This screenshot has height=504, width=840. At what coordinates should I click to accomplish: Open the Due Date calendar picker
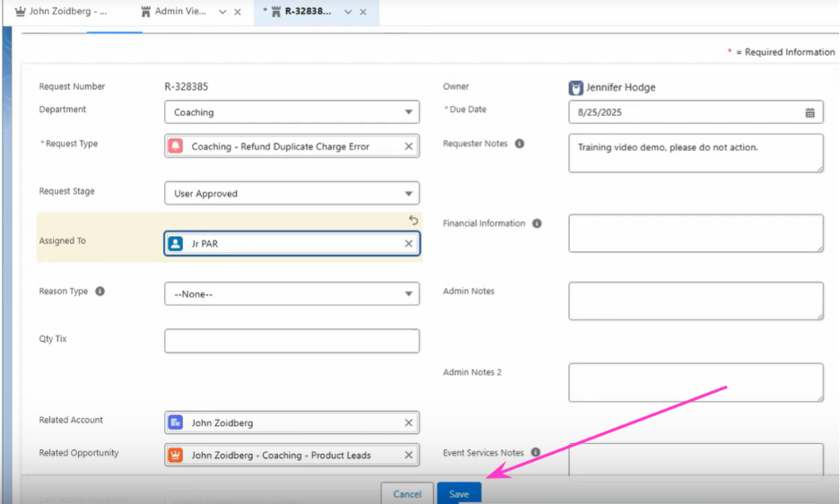pyautogui.click(x=810, y=112)
